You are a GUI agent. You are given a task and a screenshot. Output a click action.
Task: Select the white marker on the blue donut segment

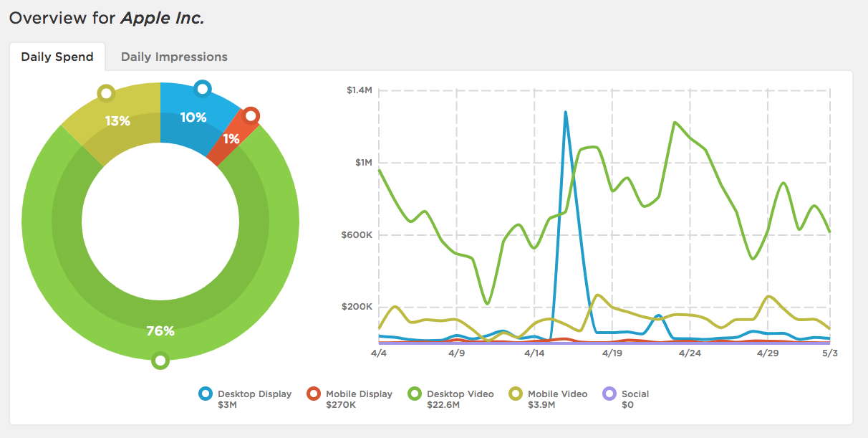point(203,87)
